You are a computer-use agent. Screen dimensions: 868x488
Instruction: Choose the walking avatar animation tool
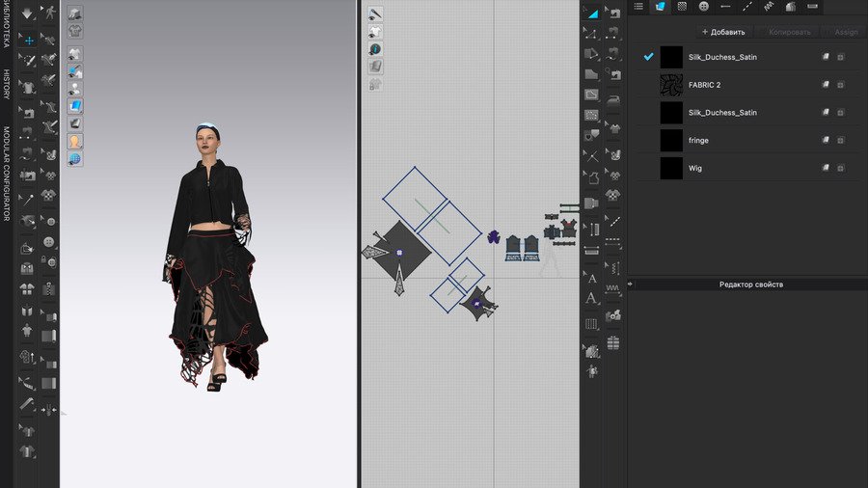pos(50,13)
